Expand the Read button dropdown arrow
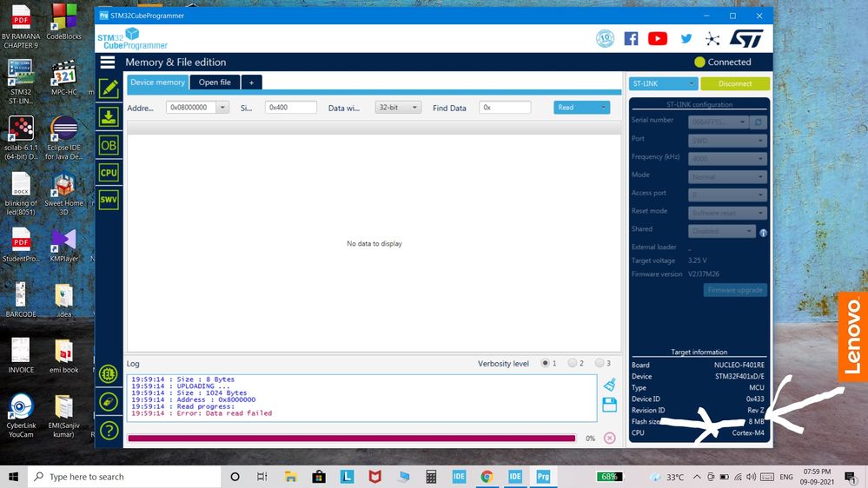The image size is (868, 488). click(x=603, y=108)
